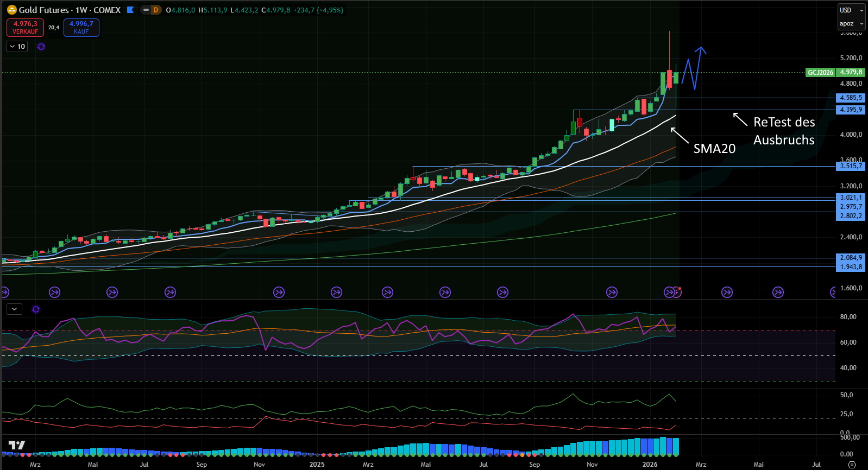
Task: Click the blue flag icon beside COMEX
Action: pyautogui.click(x=130, y=10)
